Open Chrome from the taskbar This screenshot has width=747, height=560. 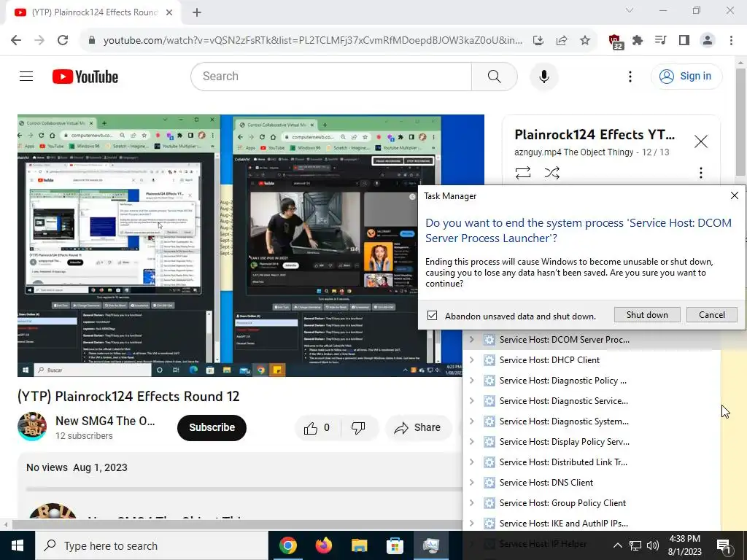(x=287, y=545)
